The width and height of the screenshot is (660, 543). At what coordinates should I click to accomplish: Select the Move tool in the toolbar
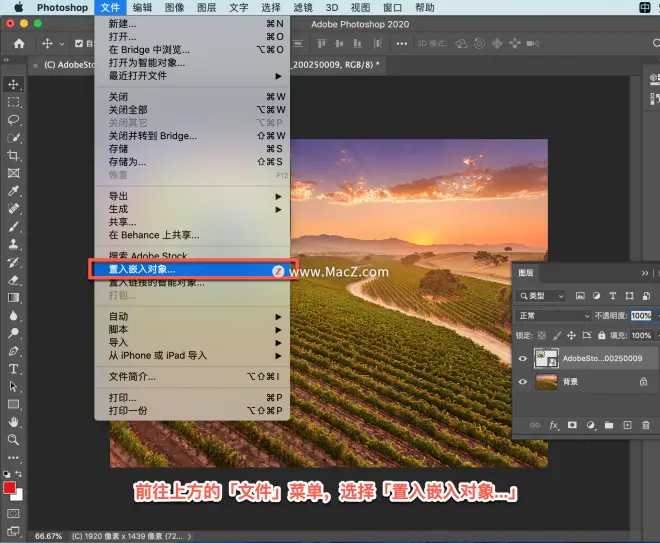tap(13, 84)
